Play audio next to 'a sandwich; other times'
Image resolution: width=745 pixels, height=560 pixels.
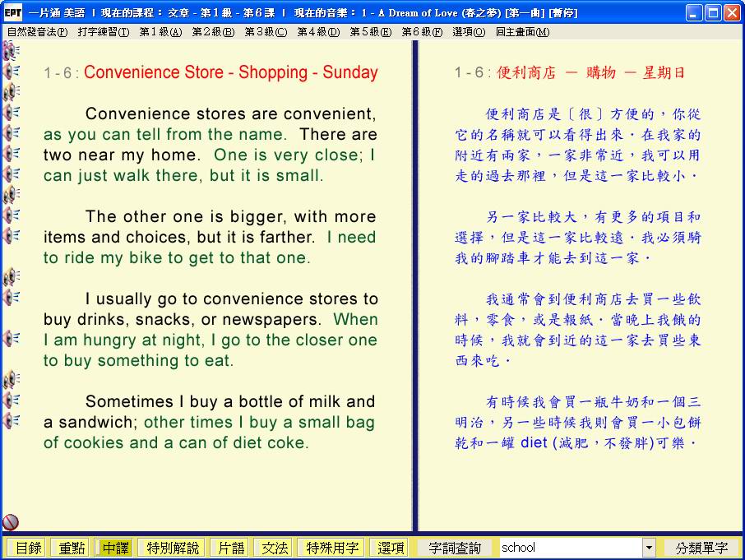(x=11, y=421)
